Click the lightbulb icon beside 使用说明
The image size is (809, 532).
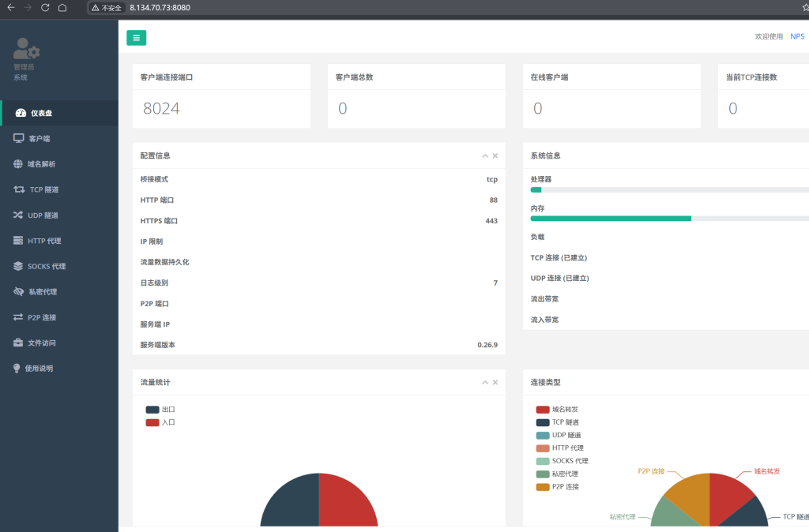coord(17,368)
